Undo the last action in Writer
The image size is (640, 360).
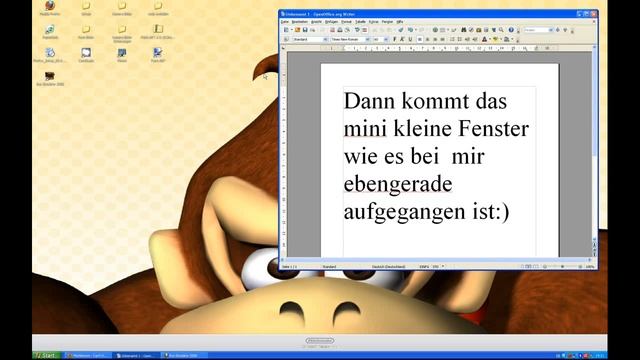coord(410,30)
